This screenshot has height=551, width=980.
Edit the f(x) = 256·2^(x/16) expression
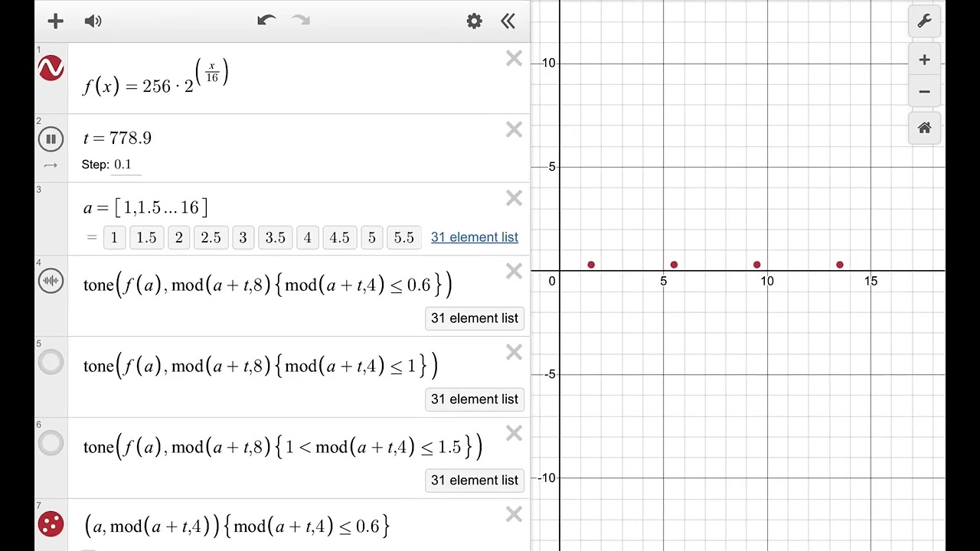[155, 79]
